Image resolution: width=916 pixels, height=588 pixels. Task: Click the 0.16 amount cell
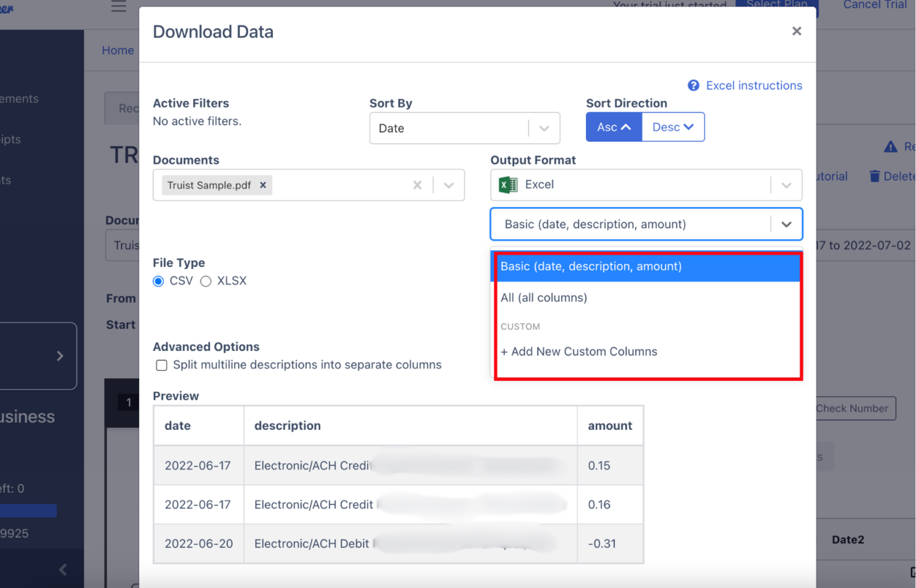point(610,505)
